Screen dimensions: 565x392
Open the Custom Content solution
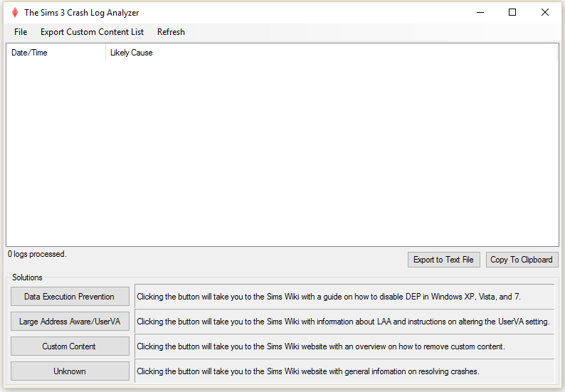70,346
